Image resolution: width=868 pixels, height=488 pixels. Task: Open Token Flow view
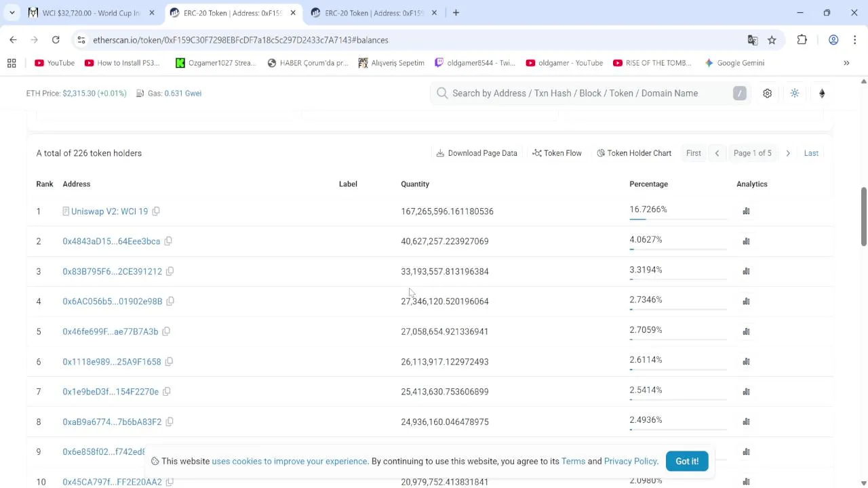click(557, 153)
